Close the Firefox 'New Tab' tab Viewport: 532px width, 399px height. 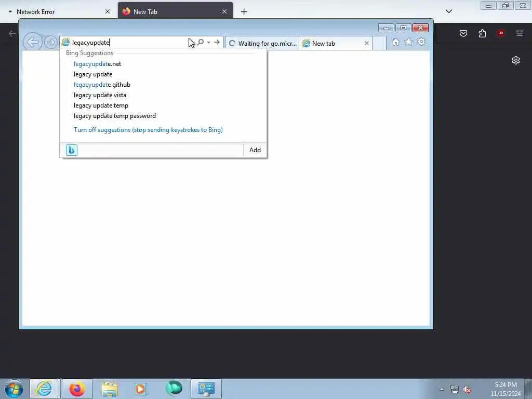(x=224, y=11)
